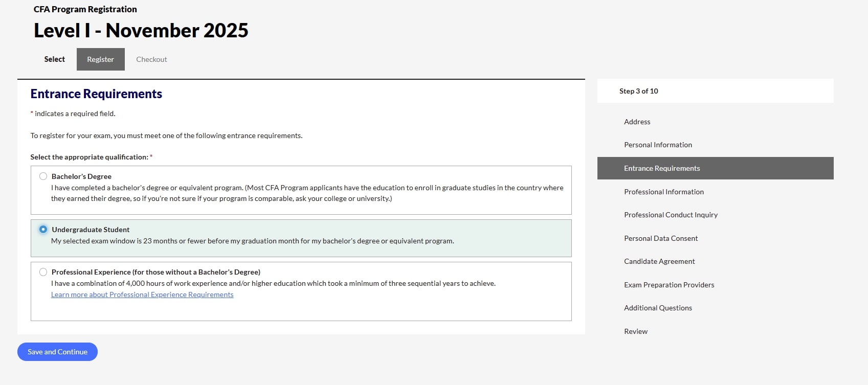Click the Entrance Requirements heading

tap(96, 94)
